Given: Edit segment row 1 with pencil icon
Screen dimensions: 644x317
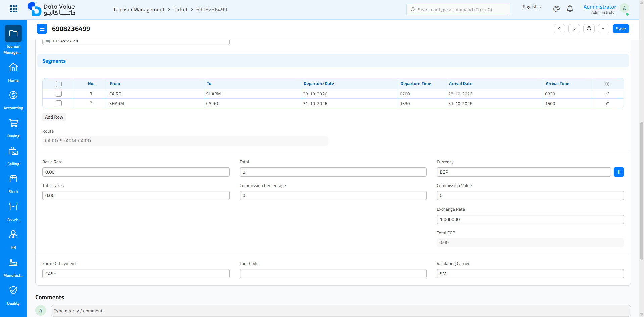Looking at the screenshot, I should (607, 94).
